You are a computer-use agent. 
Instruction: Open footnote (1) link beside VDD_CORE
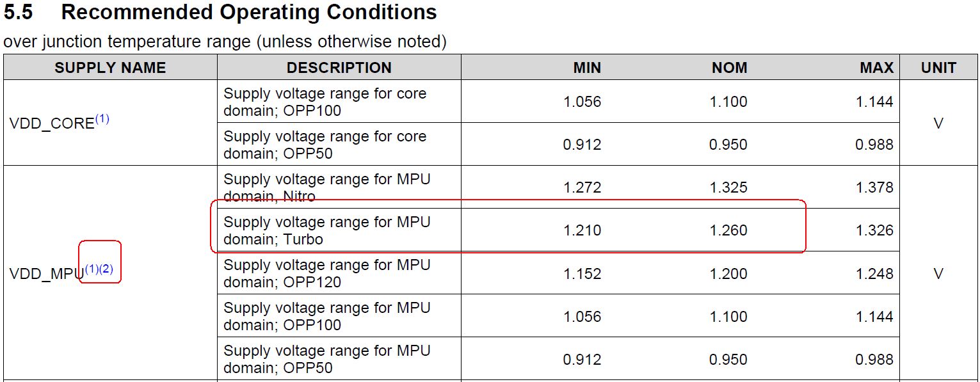tap(102, 118)
